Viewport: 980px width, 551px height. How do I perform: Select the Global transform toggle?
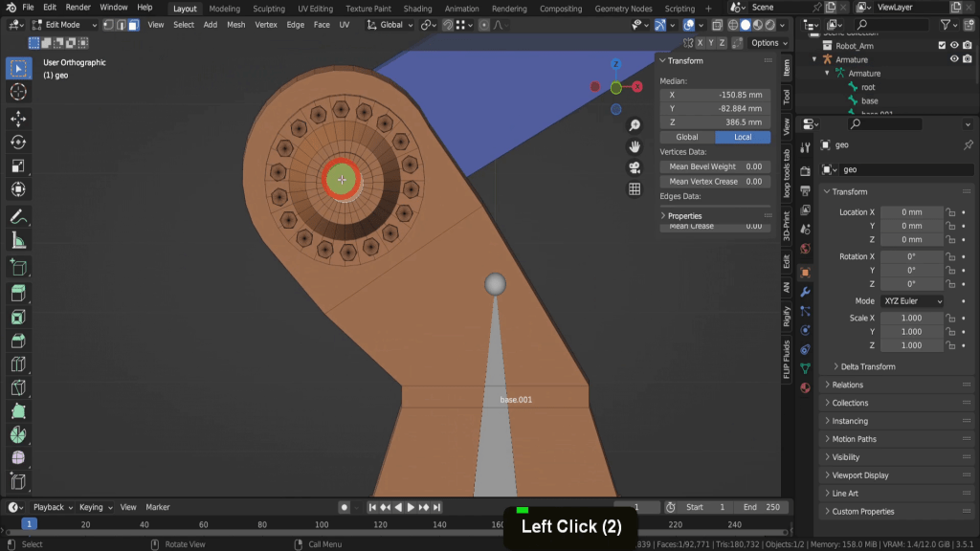pyautogui.click(x=687, y=137)
